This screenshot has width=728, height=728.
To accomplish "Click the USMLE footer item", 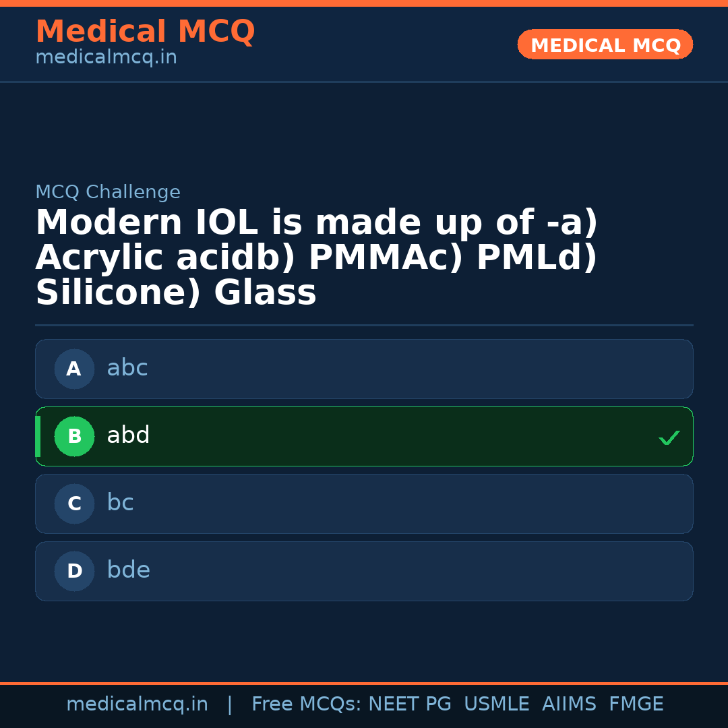I will click(x=497, y=703).
